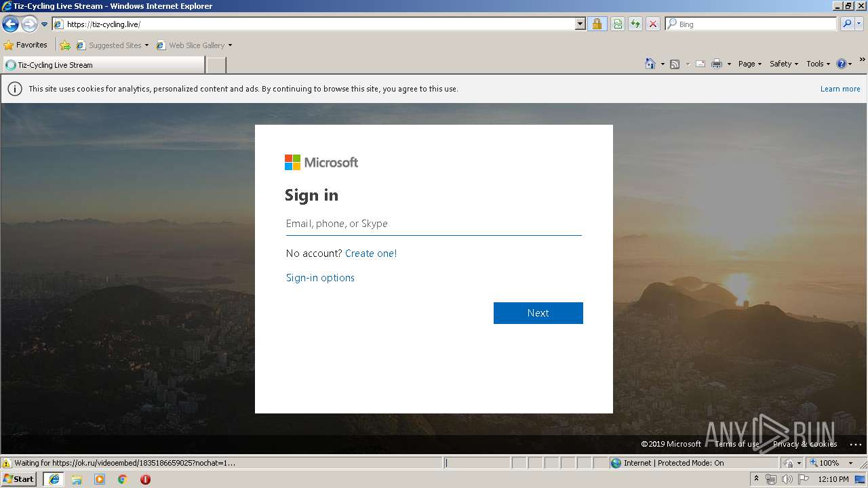The image size is (868, 488).
Task: Open search provider dropdown arrow
Action: tap(859, 24)
